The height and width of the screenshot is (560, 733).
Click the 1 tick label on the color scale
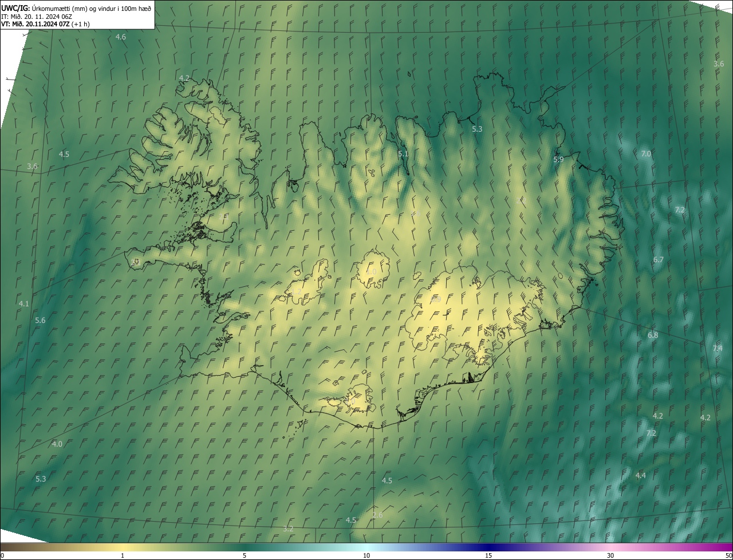123,556
